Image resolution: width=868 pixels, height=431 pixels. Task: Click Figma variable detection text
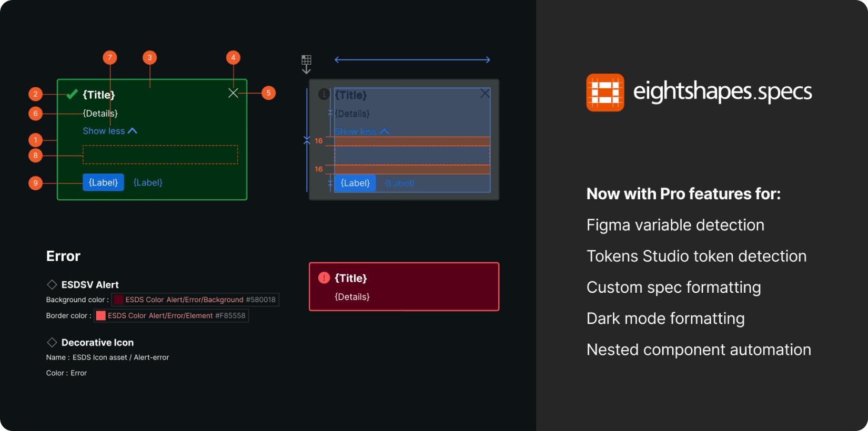point(675,225)
